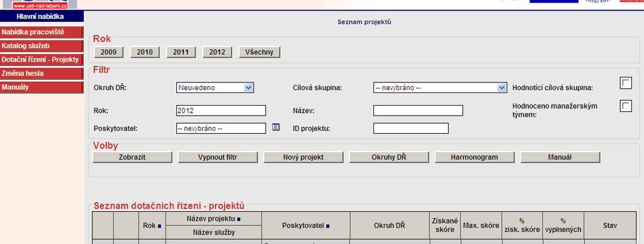Viewport: 644px width, 244px height.
Task: Click Hlavní nabídka header
Action: [42, 17]
